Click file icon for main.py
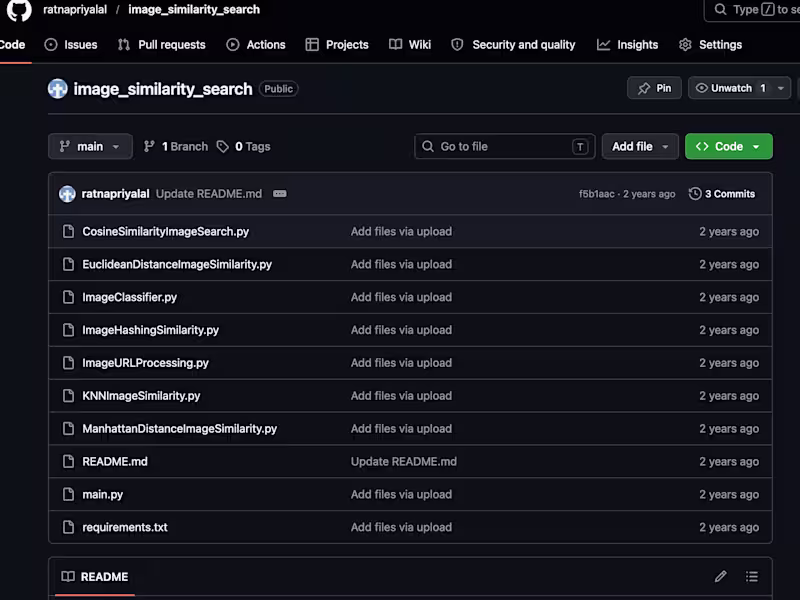800x600 pixels. coord(68,494)
